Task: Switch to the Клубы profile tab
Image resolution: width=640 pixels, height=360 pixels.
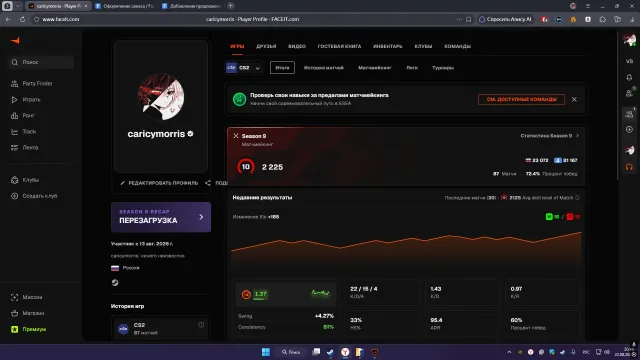Action: [423, 46]
